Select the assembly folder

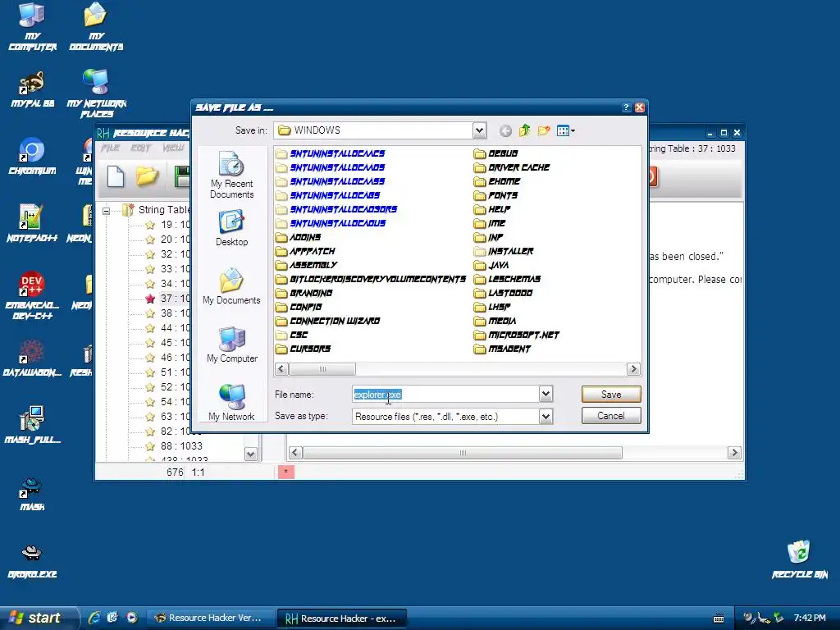(x=307, y=265)
